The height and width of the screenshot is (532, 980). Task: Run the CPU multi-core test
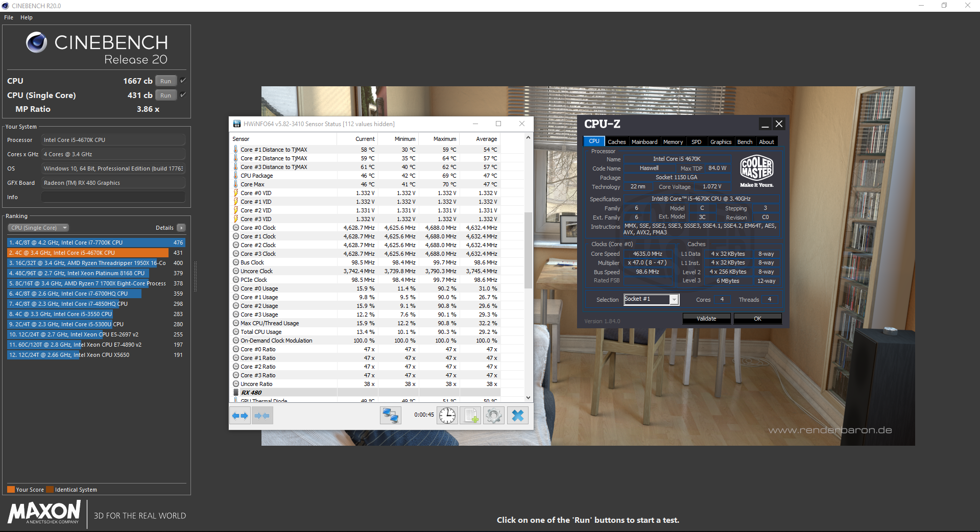coord(166,81)
